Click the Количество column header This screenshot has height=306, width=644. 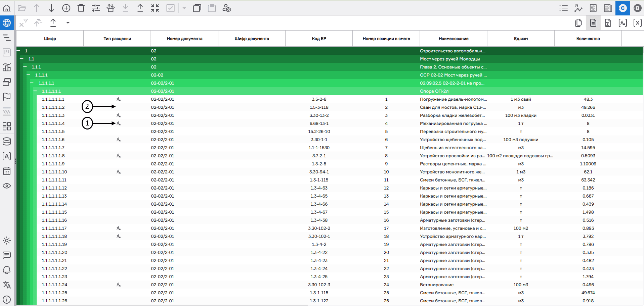(588, 39)
